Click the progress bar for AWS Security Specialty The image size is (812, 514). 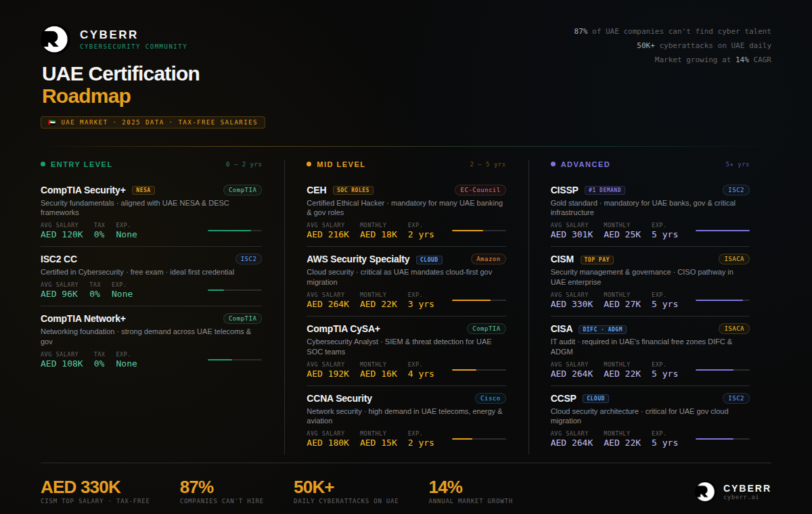pos(479,300)
